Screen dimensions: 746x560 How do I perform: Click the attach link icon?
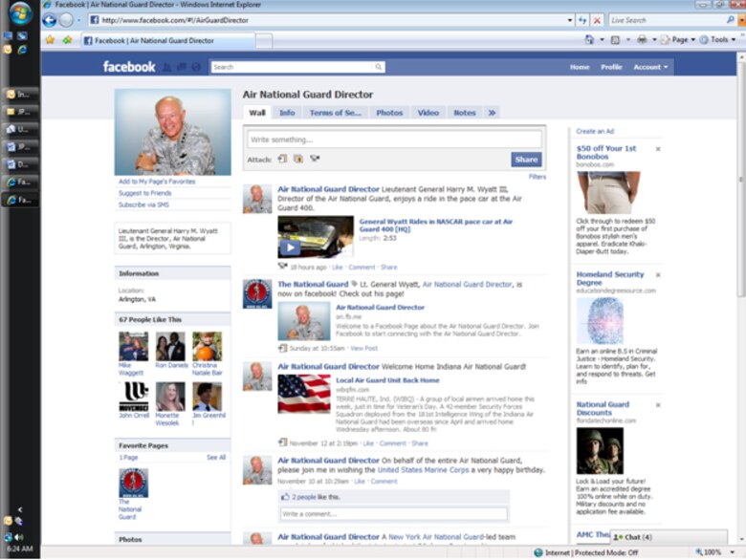coord(315,159)
